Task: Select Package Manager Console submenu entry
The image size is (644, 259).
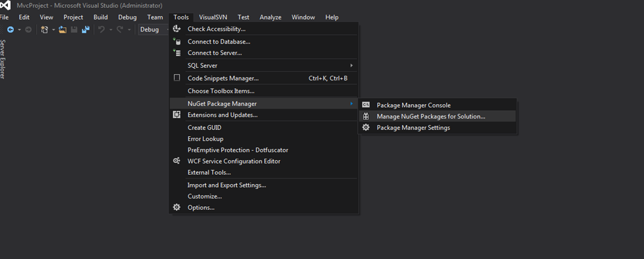Action: pyautogui.click(x=437, y=105)
